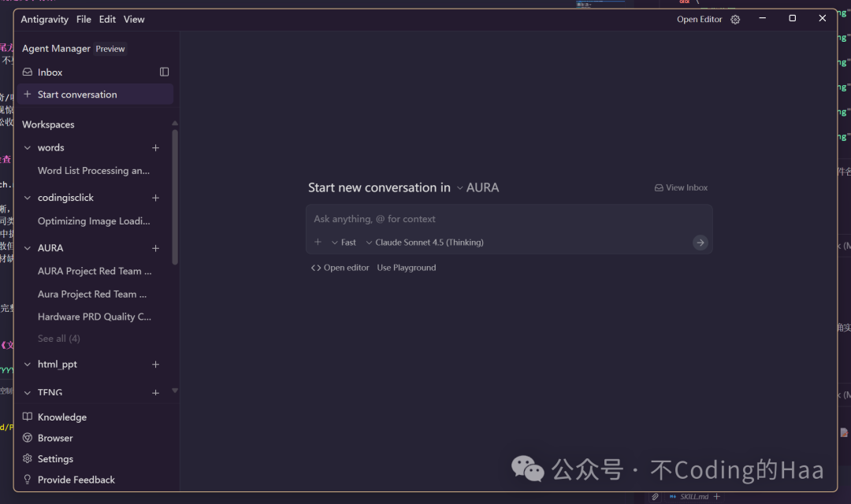Focus the Ask anything input field
Image resolution: width=851 pixels, height=504 pixels.
pos(508,219)
